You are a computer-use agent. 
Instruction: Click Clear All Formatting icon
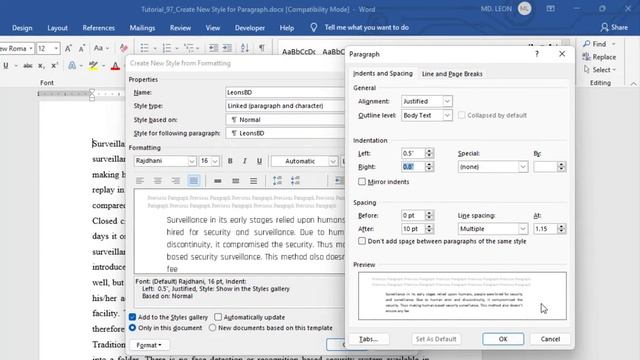click(124, 48)
